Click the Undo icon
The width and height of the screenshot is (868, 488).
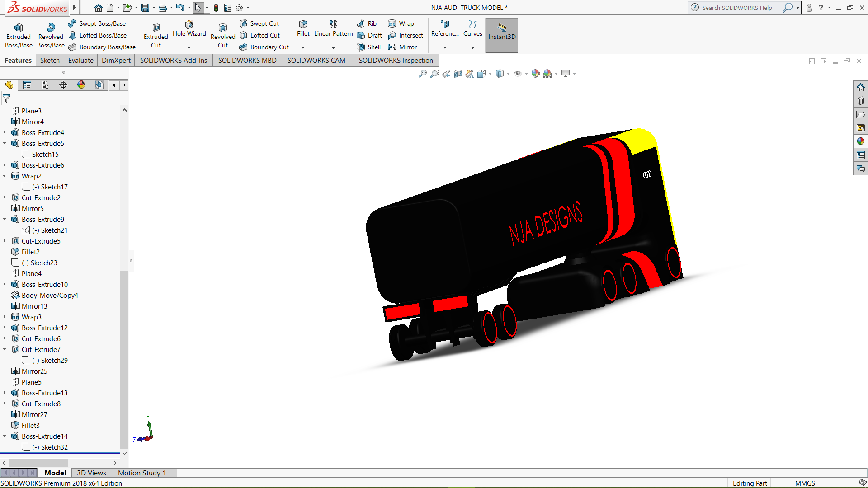(x=180, y=8)
